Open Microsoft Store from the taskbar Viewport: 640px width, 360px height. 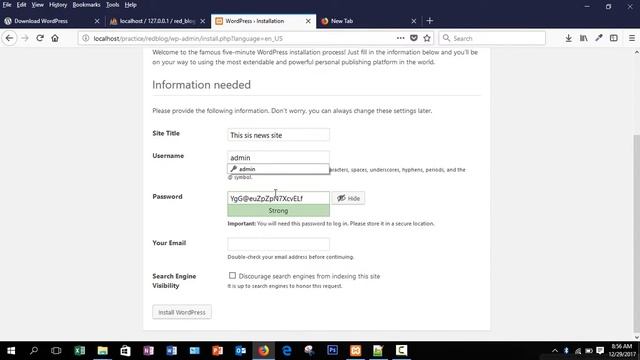click(x=125, y=351)
